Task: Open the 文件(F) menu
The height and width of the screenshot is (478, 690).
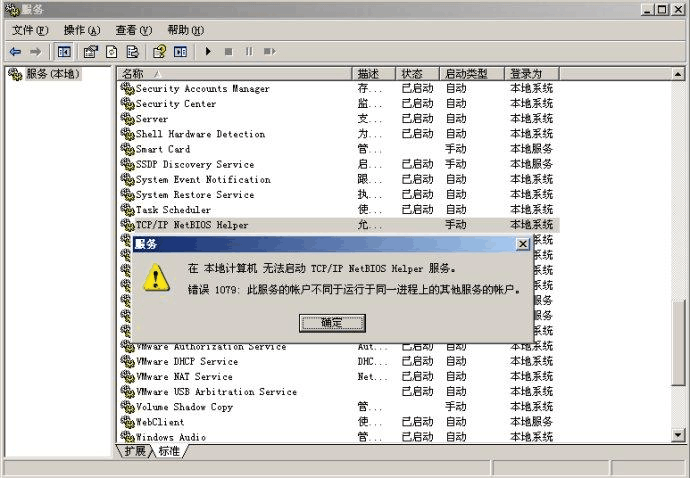Action: [30, 30]
